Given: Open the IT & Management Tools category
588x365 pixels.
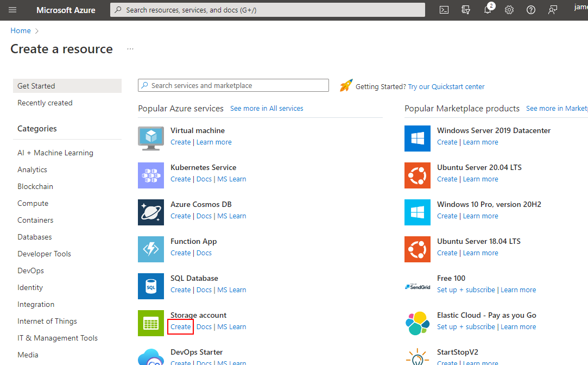Looking at the screenshot, I should coord(58,338).
